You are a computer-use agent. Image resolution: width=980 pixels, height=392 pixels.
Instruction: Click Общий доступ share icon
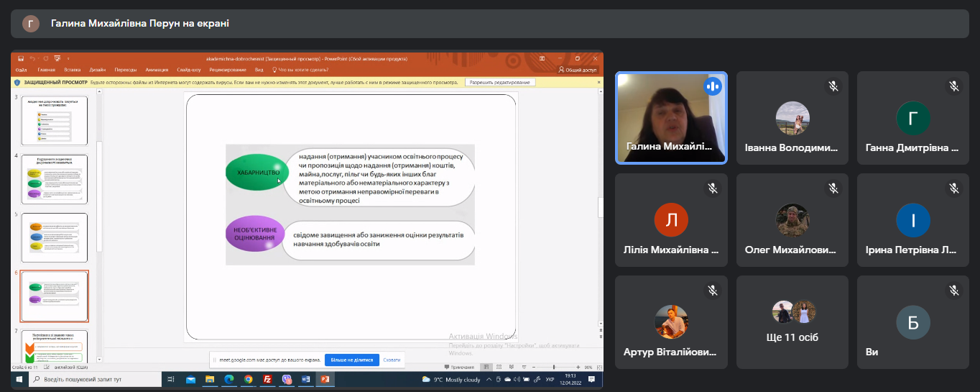[578, 70]
